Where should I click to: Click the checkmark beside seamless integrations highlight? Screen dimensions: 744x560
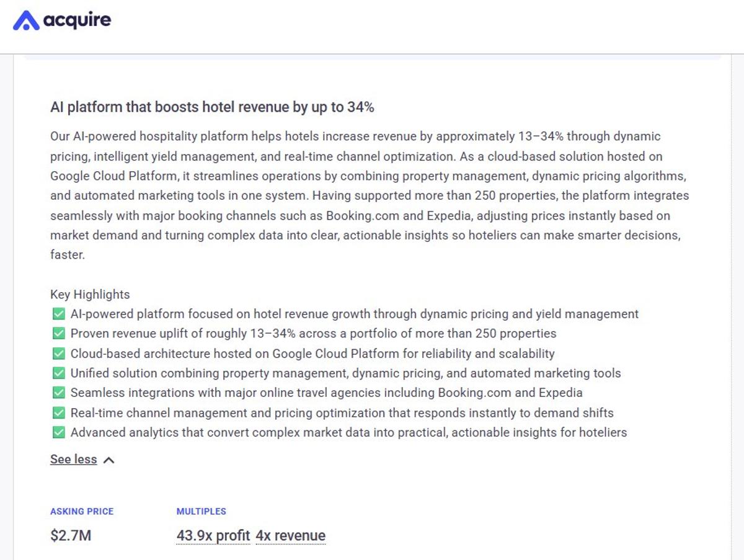point(58,393)
